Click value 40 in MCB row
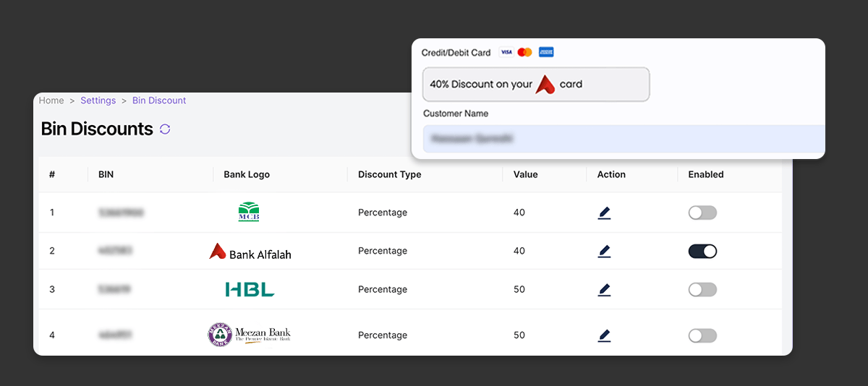Image resolution: width=868 pixels, height=386 pixels. click(x=519, y=213)
